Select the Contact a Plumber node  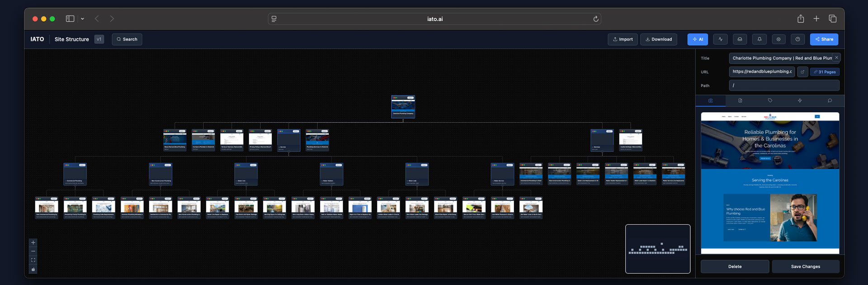tap(203, 140)
